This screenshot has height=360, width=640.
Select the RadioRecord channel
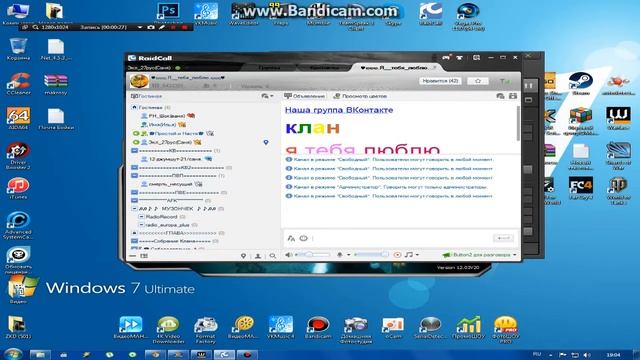point(162,217)
